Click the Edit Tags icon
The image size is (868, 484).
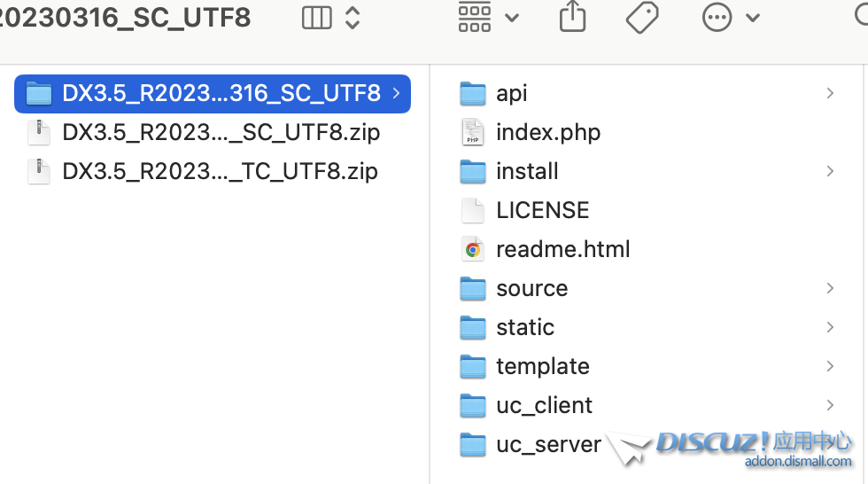[x=642, y=17]
